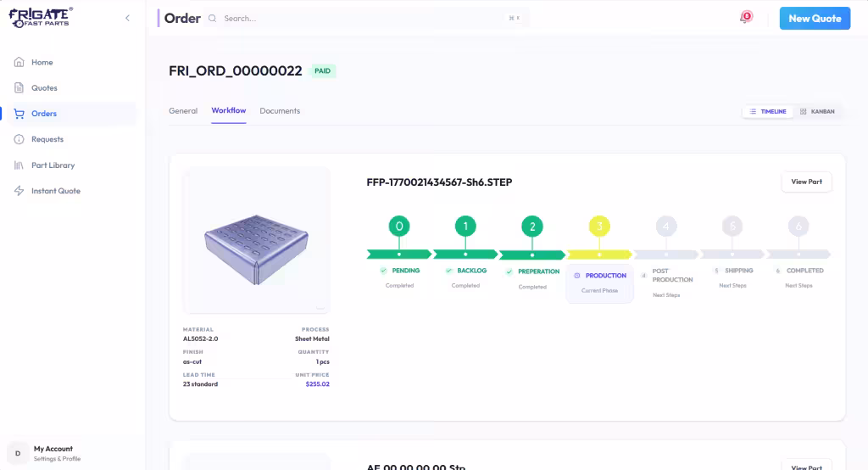Click the Backlog completed checkmark icon
868x470 pixels.
click(449, 271)
